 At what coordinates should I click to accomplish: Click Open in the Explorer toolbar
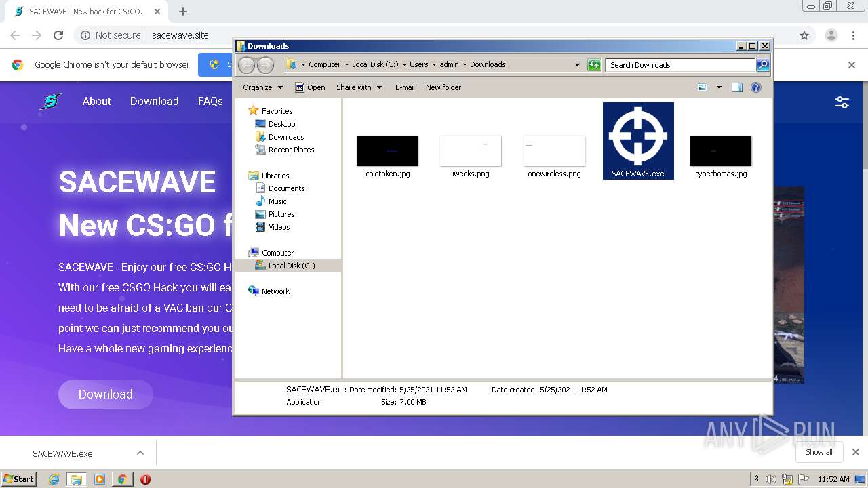[x=310, y=87]
